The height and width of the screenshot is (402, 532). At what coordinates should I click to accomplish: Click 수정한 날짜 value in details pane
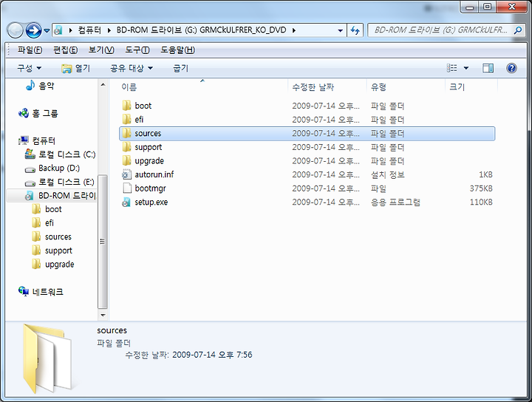pyautogui.click(x=212, y=355)
